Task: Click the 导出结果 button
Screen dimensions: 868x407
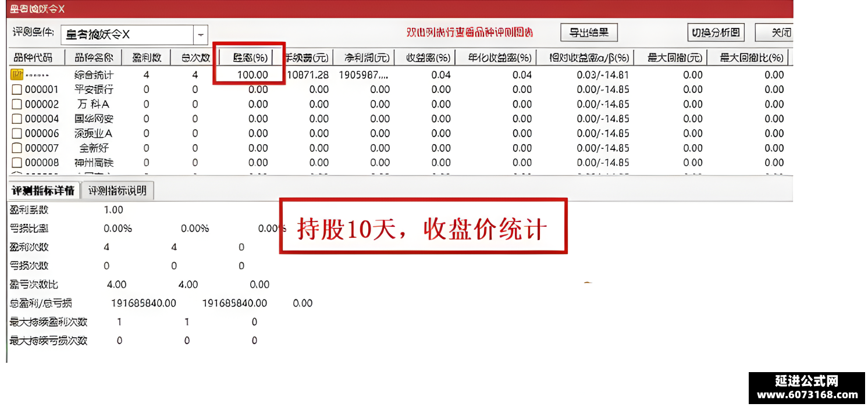Action: tap(589, 33)
